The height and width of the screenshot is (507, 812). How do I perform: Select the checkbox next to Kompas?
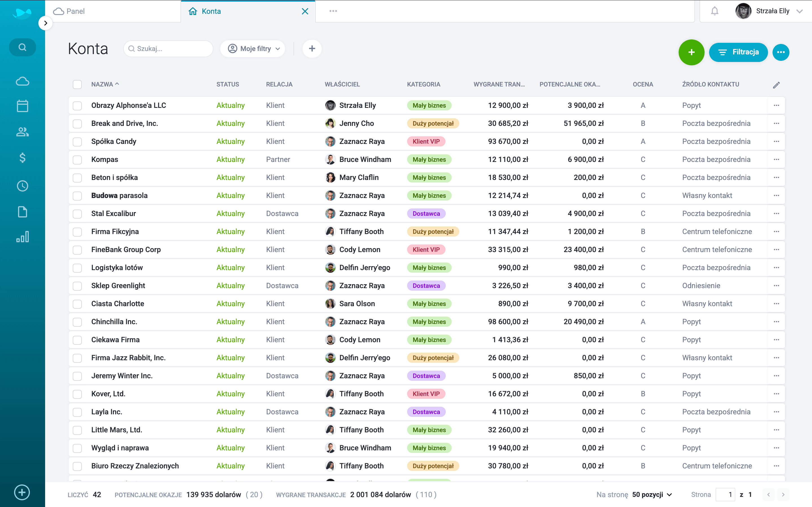click(x=77, y=159)
